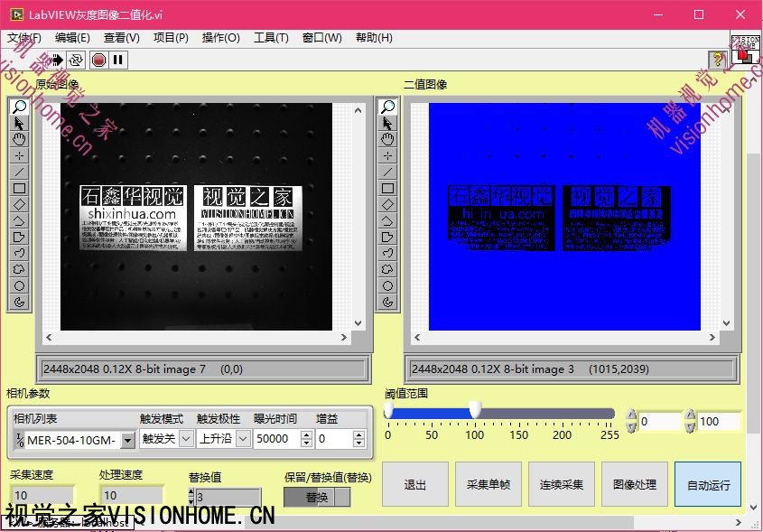This screenshot has width=763, height=532.
Task: Toggle the 自动运行 button
Action: coord(707,484)
